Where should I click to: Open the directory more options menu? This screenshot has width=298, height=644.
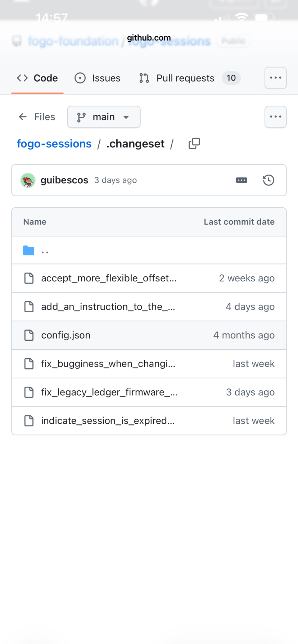[x=275, y=117]
